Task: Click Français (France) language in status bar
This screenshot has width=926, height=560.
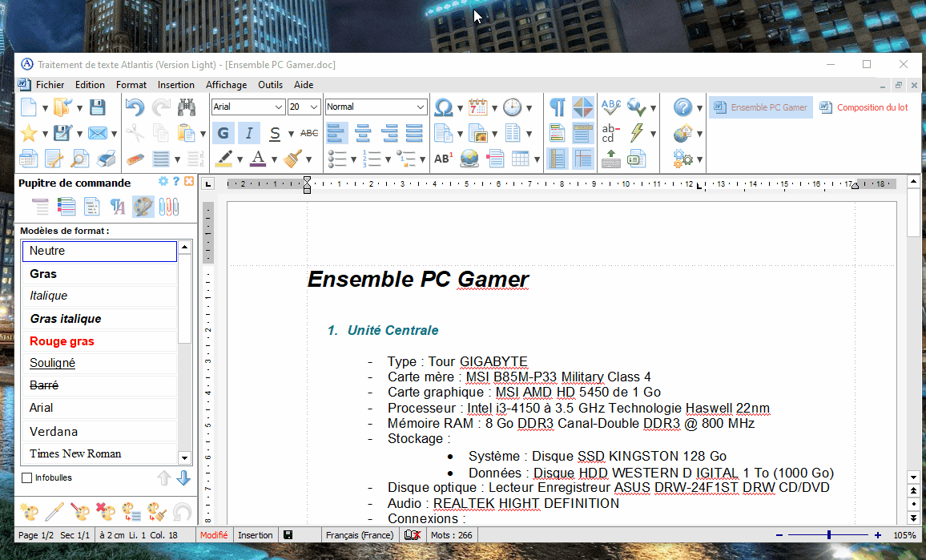Action: (x=360, y=535)
